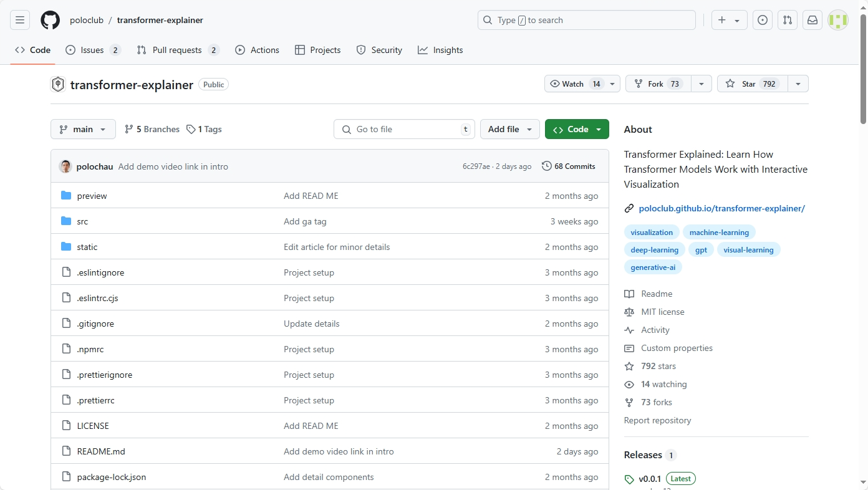Open the LICENSE file

(x=93, y=426)
